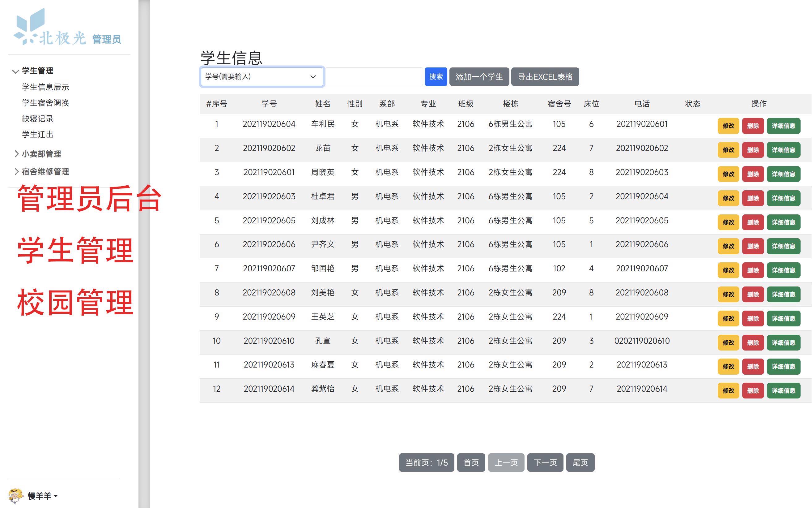Open the 慢羊羊 user dropdown caret
Viewport: 812px width, 508px height.
coord(56,496)
